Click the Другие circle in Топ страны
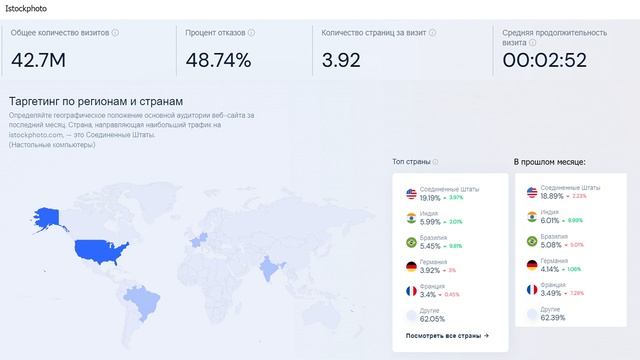640x360 pixels. 411,316
